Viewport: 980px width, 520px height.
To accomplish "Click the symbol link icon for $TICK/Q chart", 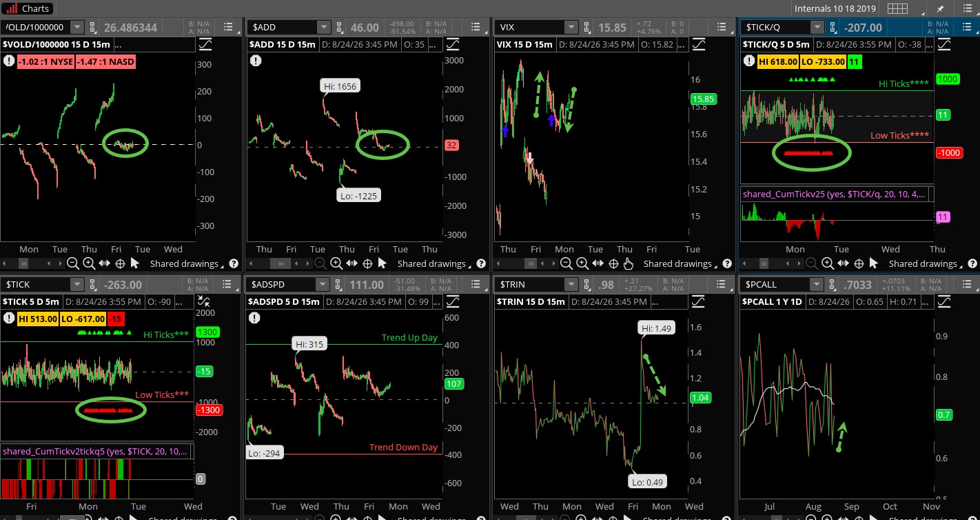I will [833, 28].
